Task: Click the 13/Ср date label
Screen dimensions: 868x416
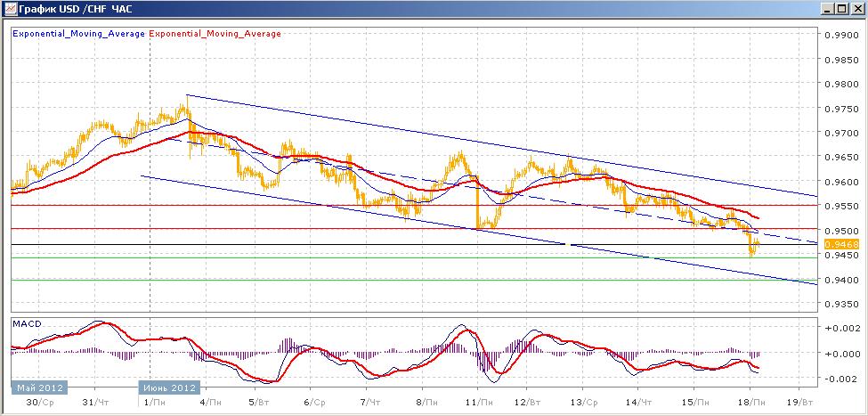Action: tap(586, 401)
